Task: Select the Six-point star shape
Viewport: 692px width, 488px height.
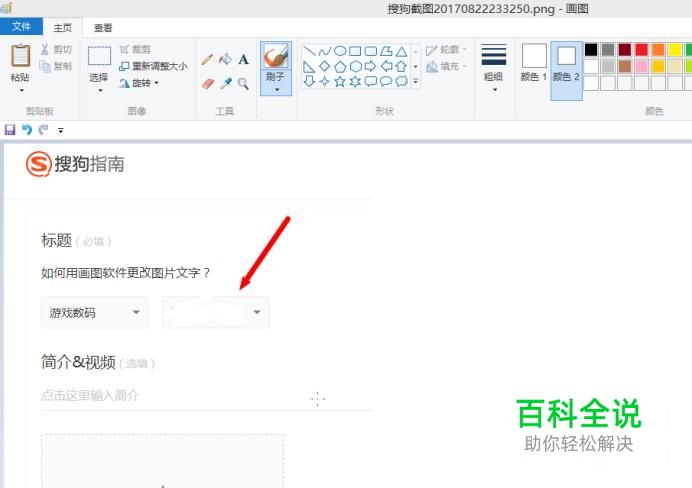Action: point(355,81)
